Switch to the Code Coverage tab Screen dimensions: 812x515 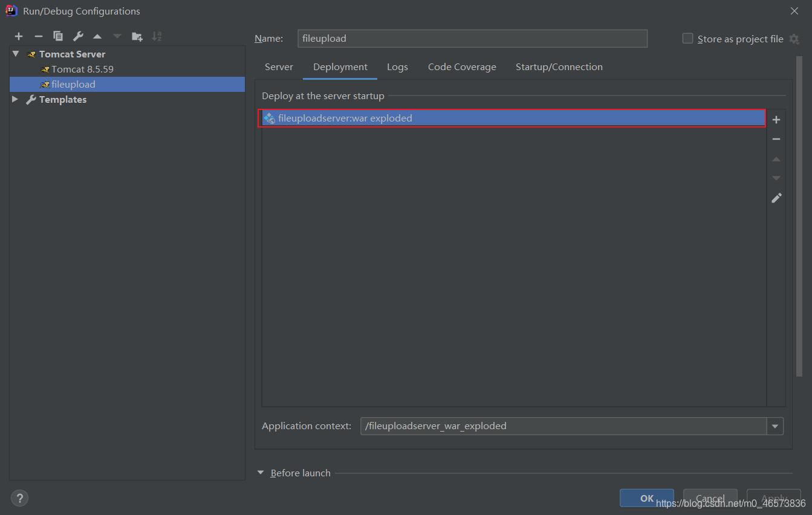point(462,67)
